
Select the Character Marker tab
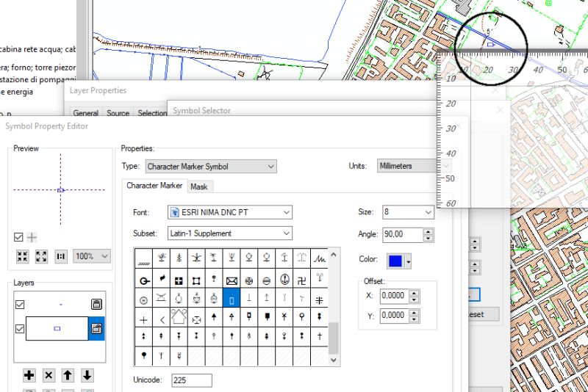pyautogui.click(x=154, y=185)
